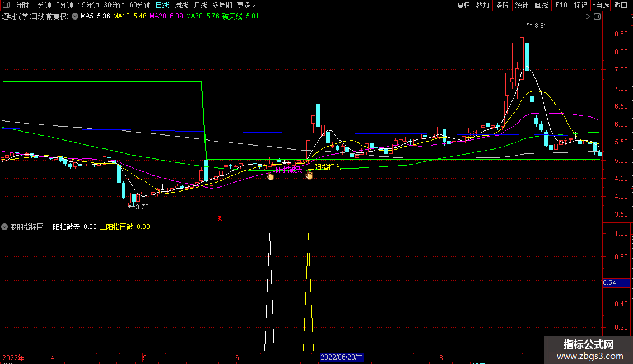This screenshot has height=364, width=633.
Task: Click the 一阳指破天 hand pointer marker
Action: (x=270, y=175)
